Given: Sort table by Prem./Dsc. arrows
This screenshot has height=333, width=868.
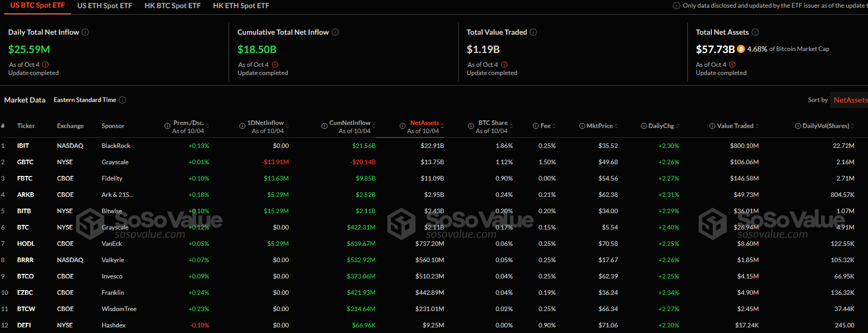Looking at the screenshot, I should [208, 126].
